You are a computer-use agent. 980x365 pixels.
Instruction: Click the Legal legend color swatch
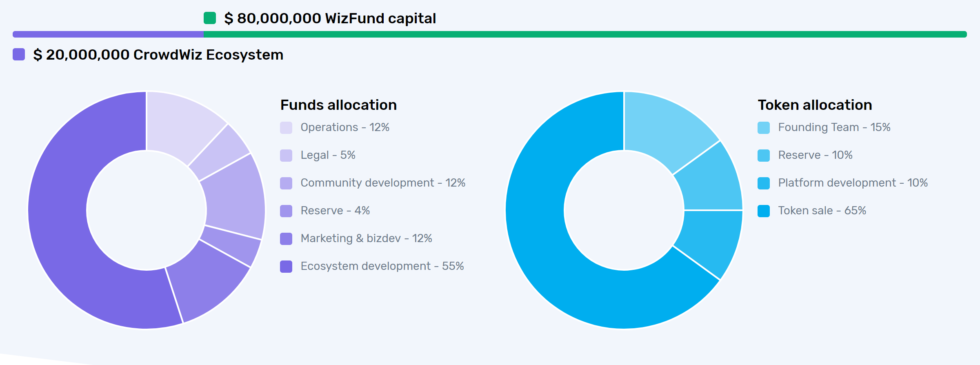286,156
